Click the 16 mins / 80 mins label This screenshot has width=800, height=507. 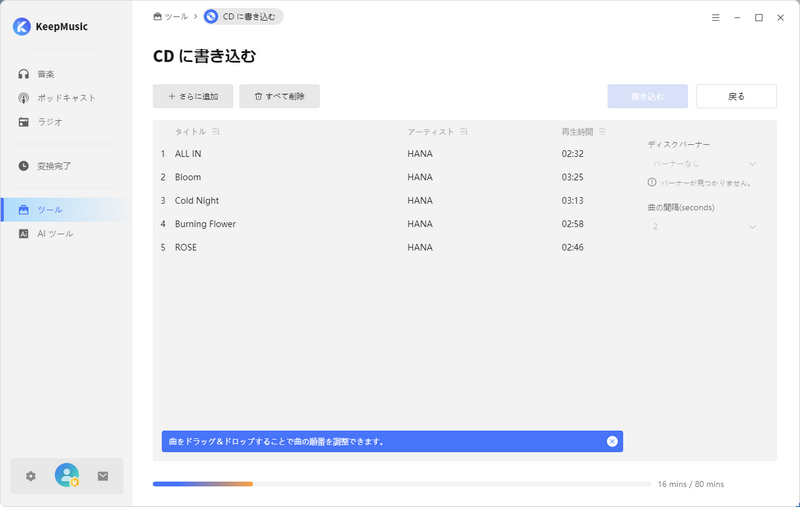691,484
